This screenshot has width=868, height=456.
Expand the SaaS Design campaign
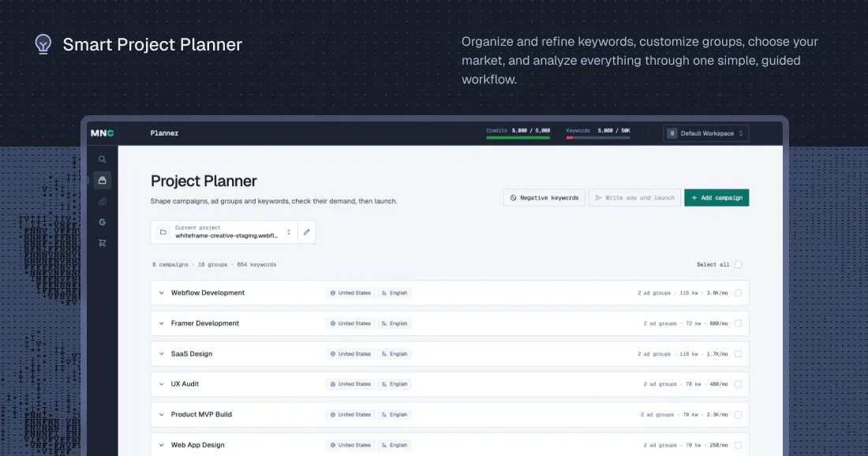coord(162,353)
